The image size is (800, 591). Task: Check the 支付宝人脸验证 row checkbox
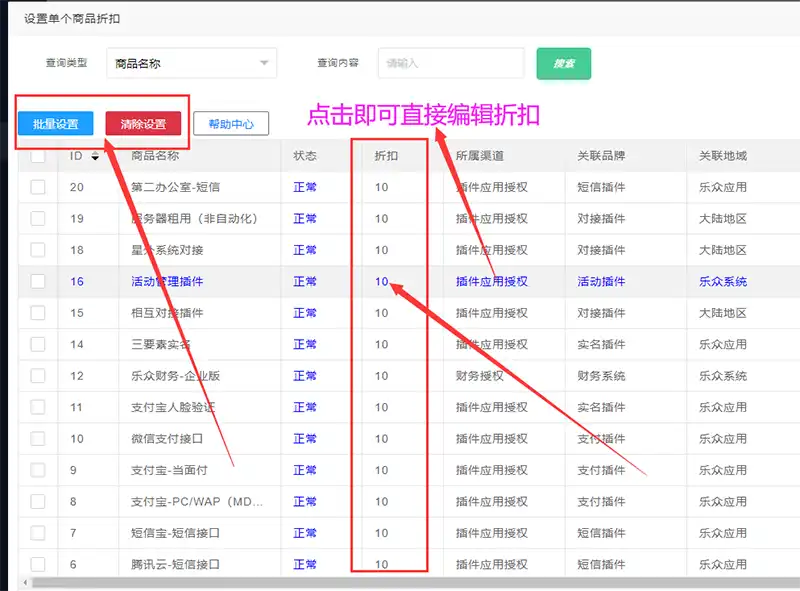pos(38,407)
